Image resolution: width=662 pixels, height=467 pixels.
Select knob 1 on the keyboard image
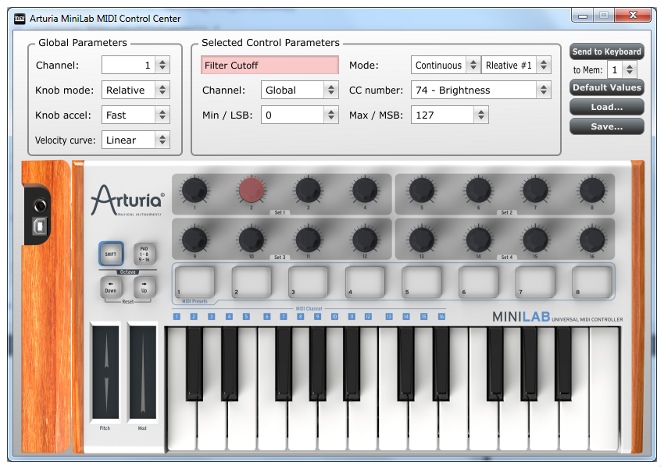[195, 190]
